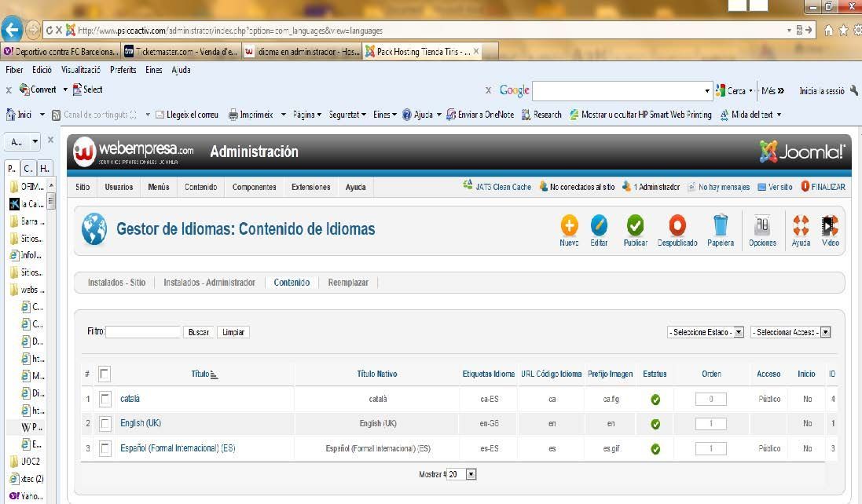Switch to the Reemplazar tab
This screenshot has width=862, height=504.
click(348, 283)
